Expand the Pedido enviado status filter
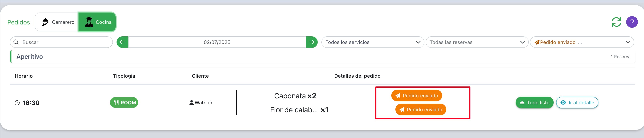Image resolution: width=644 pixels, height=138 pixels. point(582,42)
